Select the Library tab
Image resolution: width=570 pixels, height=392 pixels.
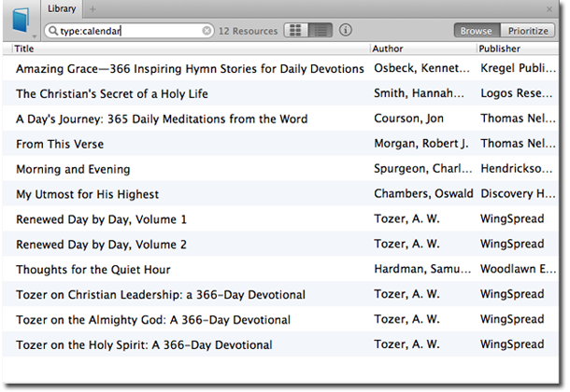pos(62,8)
